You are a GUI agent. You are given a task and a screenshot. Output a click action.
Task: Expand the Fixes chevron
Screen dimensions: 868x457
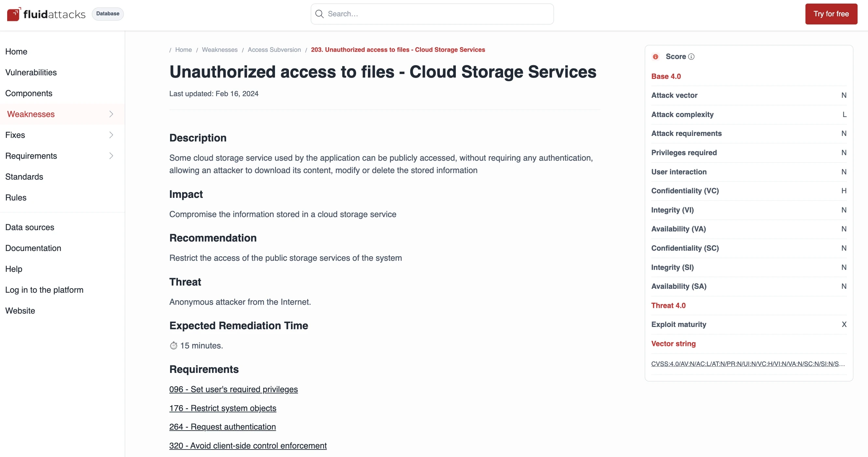[111, 135]
